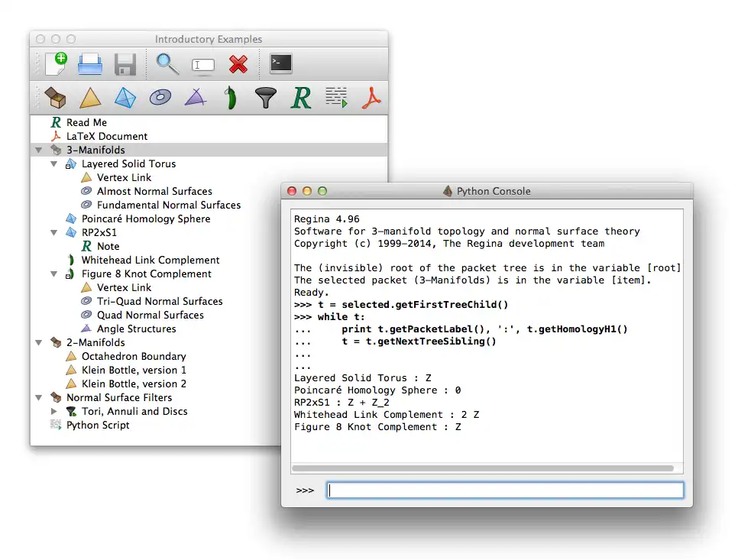Click 'Whitehead Link Complement : 2 Z' output line
The height and width of the screenshot is (560, 751).
point(387,415)
